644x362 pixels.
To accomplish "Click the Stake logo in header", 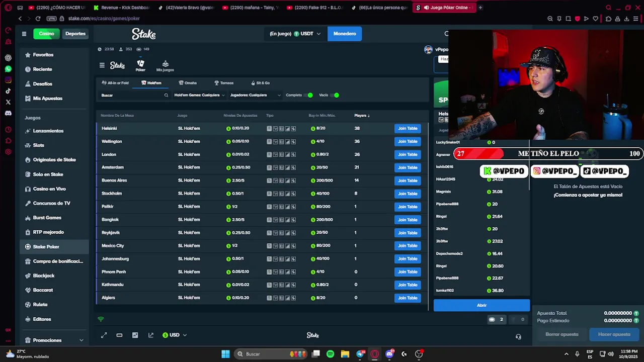I will (144, 34).
